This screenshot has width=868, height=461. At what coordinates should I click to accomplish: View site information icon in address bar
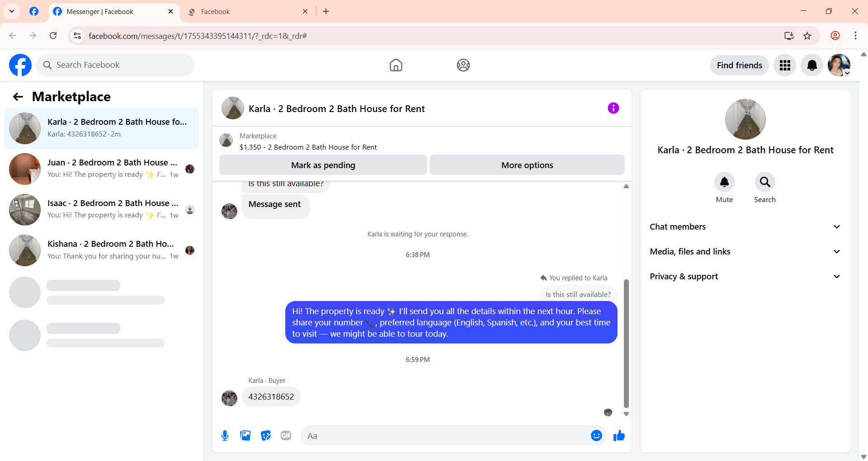coord(77,36)
